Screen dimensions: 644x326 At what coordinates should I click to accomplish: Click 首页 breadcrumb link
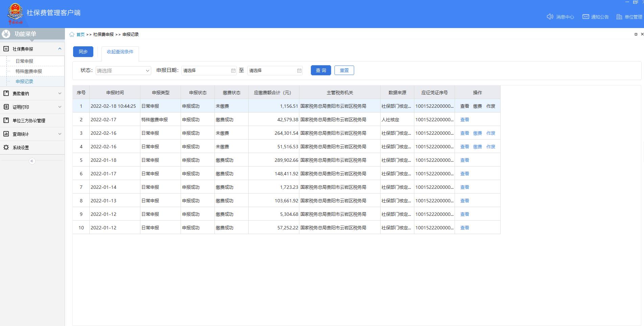[x=80, y=34]
